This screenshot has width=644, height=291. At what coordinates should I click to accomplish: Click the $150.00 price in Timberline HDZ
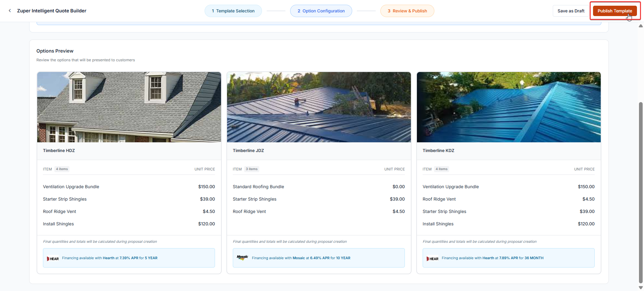207,187
